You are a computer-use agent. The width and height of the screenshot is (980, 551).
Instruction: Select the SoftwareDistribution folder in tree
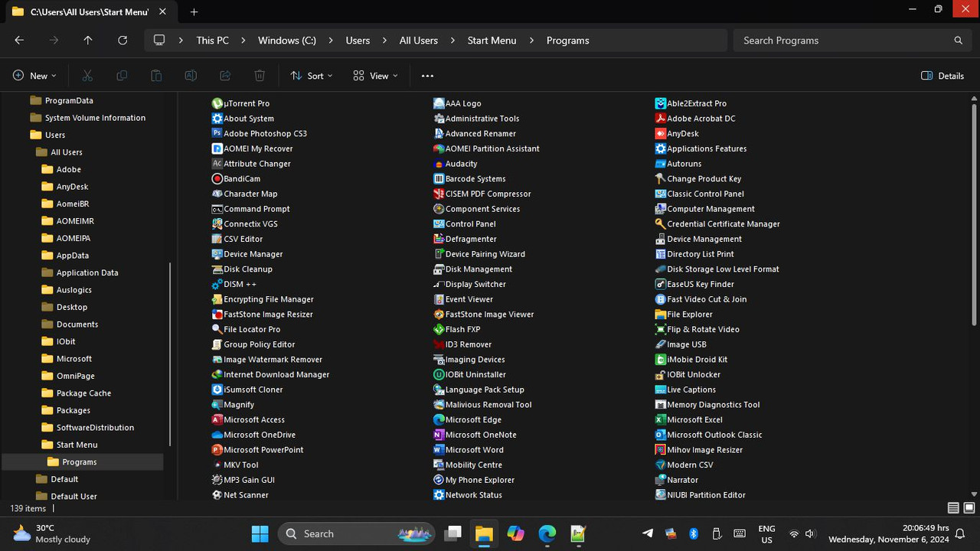[x=95, y=428]
